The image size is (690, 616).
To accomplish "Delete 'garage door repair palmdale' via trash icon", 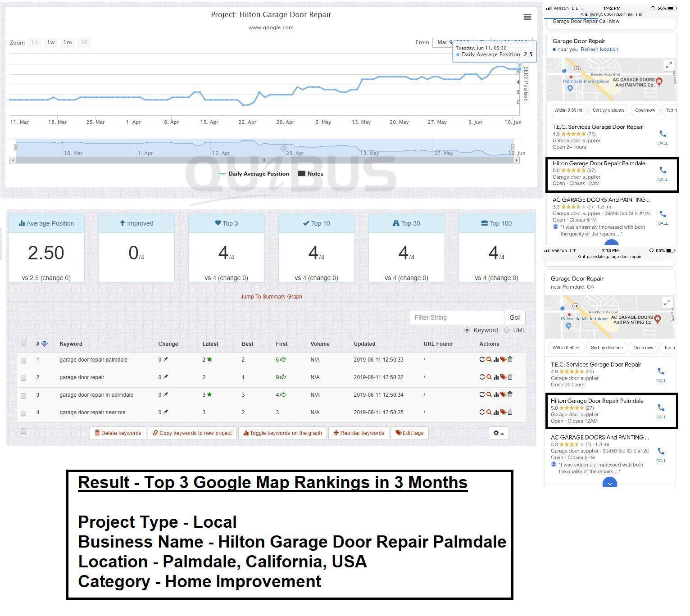I will click(510, 359).
